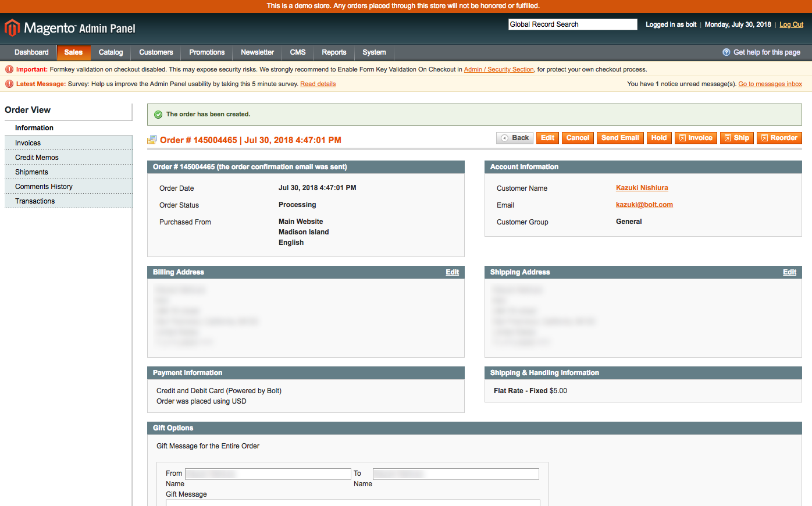The width and height of the screenshot is (812, 506).
Task: Click the Madison Island store text
Action: pos(304,232)
